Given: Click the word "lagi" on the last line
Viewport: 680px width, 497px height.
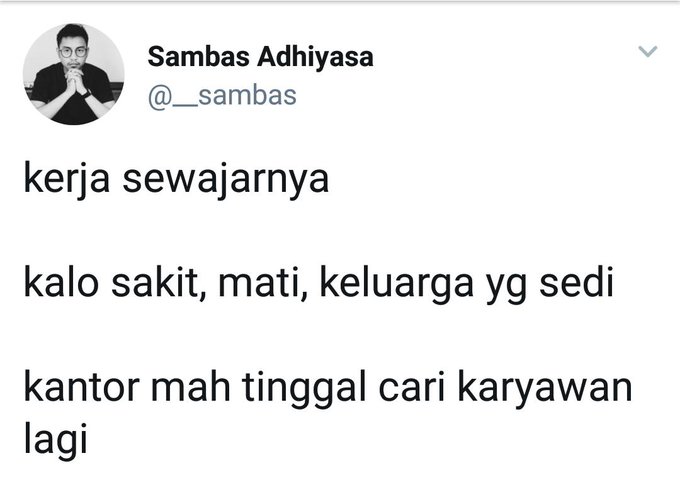Looking at the screenshot, I should click(x=56, y=441).
